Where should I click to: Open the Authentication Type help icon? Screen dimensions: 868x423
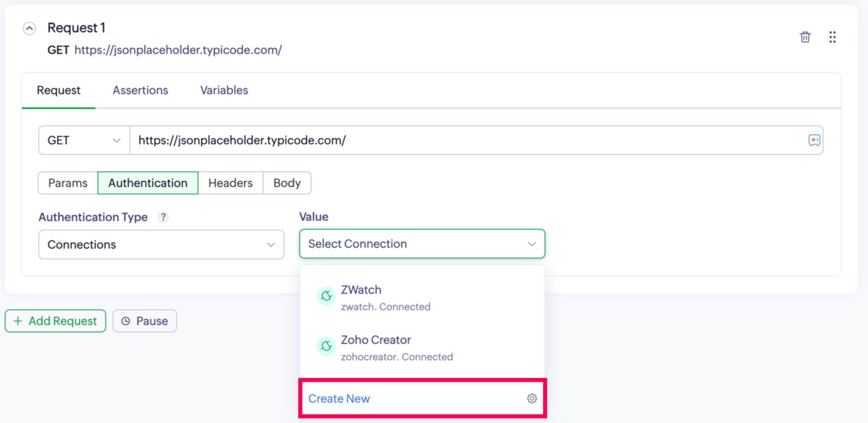pos(163,217)
